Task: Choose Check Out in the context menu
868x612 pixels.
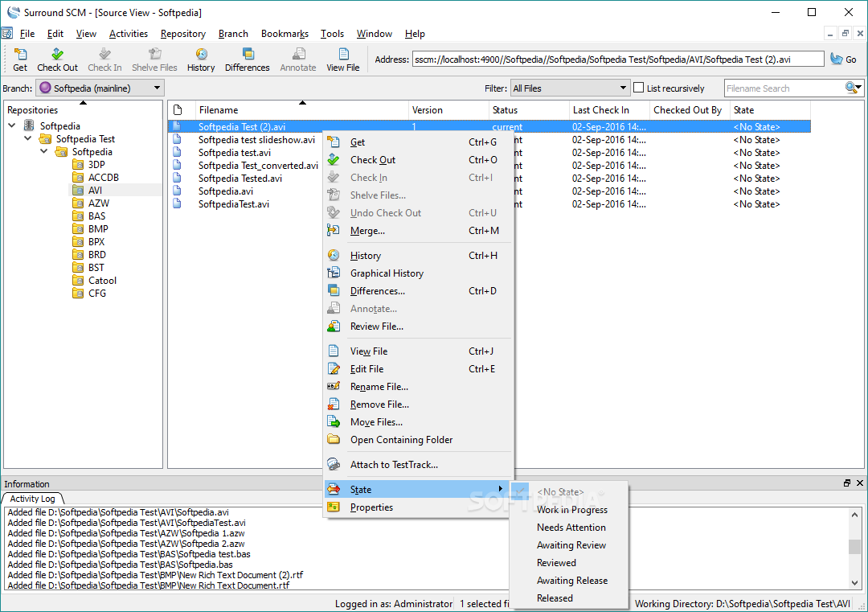Action: point(417,160)
